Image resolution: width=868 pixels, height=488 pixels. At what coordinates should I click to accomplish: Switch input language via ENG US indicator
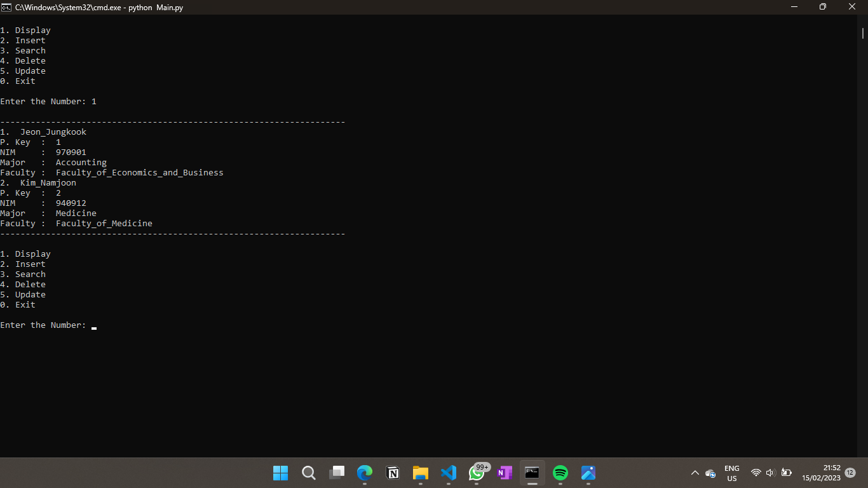pos(731,473)
